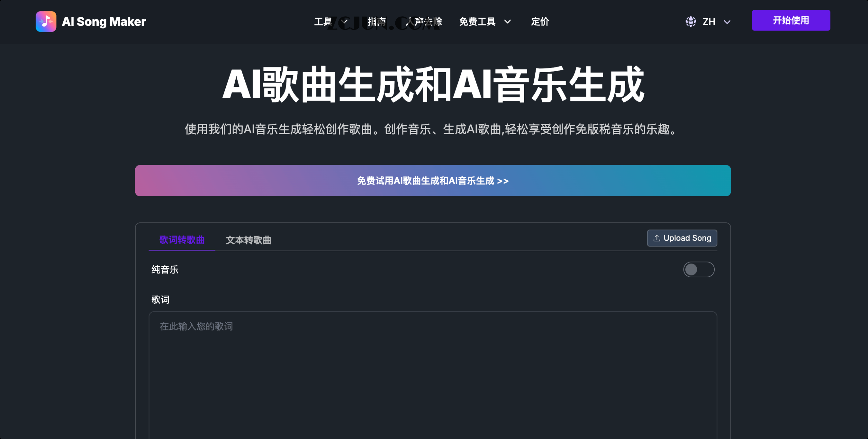Screen dimensions: 868x439
Task: Select the music note icon in the header
Action: click(x=46, y=21)
